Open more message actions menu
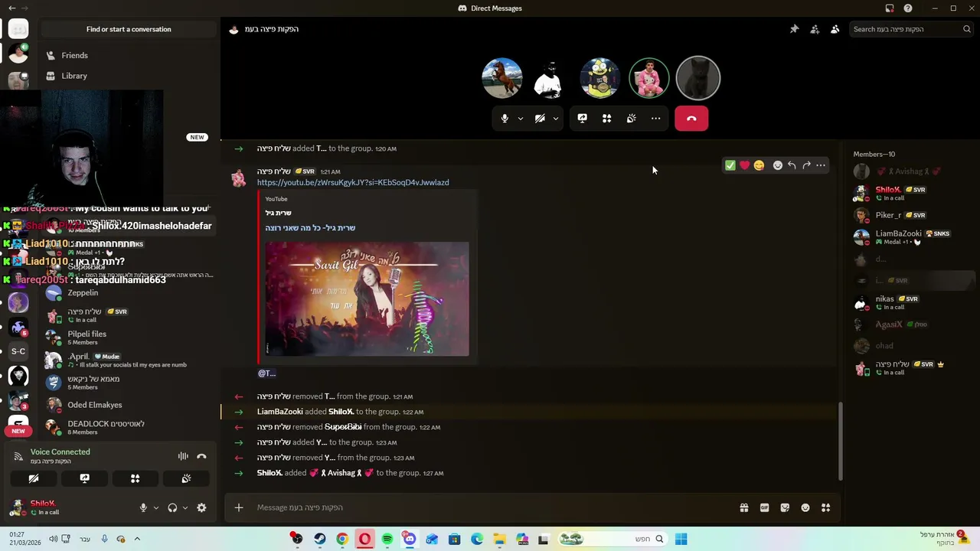Image resolution: width=980 pixels, height=551 pixels. tap(821, 165)
